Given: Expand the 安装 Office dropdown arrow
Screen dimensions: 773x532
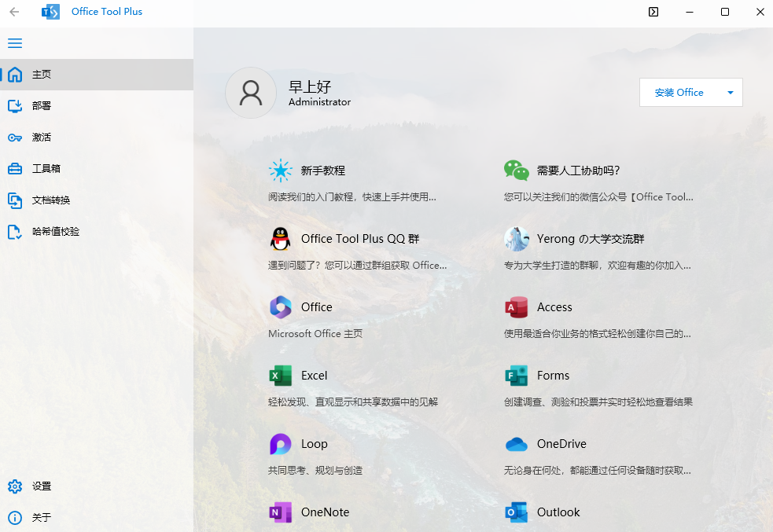Looking at the screenshot, I should (x=730, y=92).
